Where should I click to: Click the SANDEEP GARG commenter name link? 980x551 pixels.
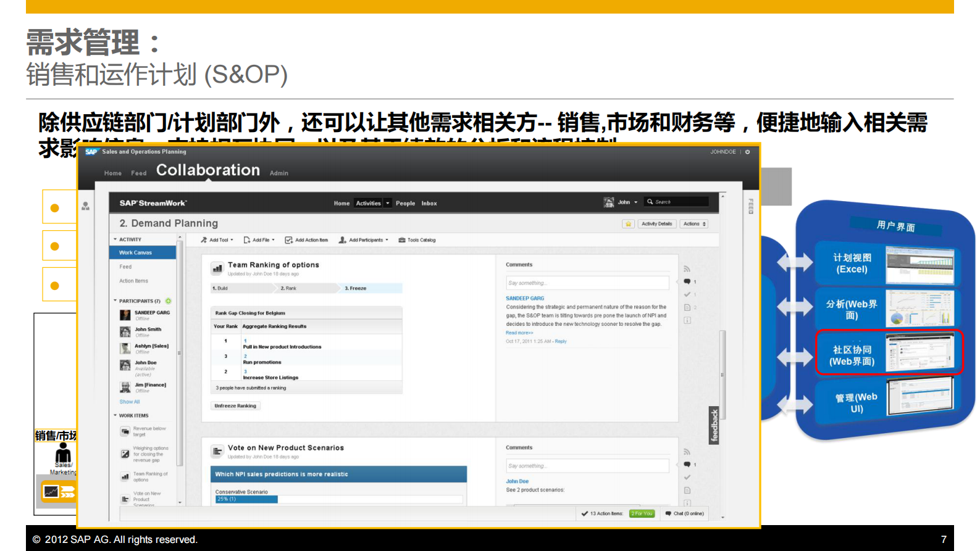pos(525,298)
